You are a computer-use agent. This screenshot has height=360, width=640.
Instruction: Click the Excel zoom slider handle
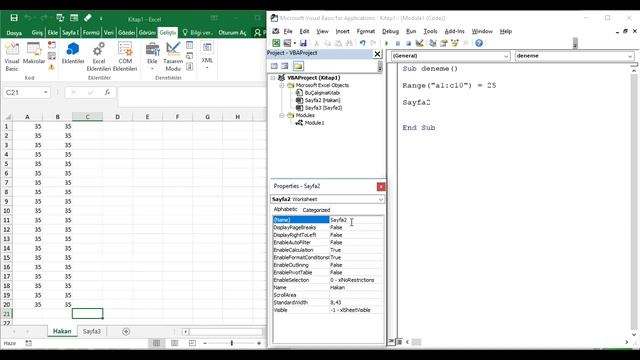[x=231, y=343]
